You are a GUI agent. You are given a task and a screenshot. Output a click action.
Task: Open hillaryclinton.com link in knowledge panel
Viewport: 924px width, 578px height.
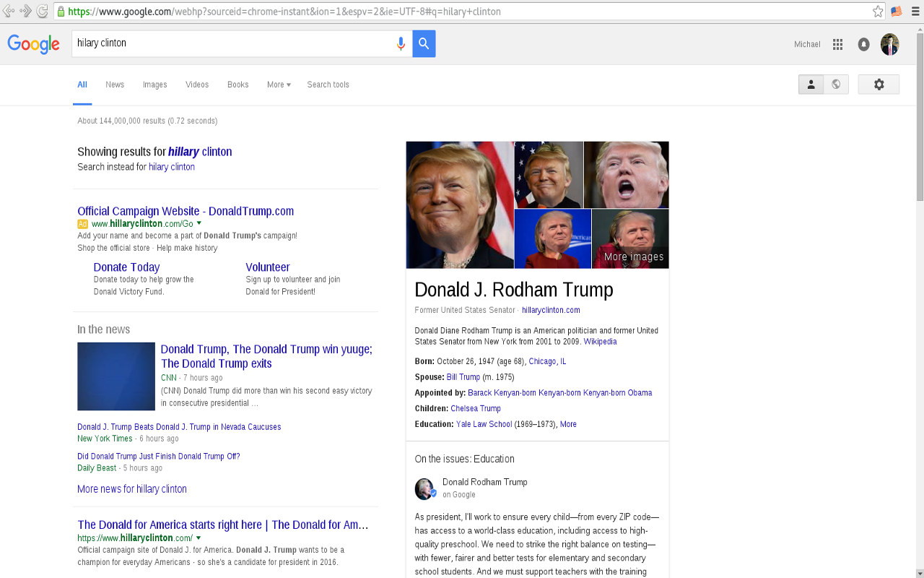551,310
